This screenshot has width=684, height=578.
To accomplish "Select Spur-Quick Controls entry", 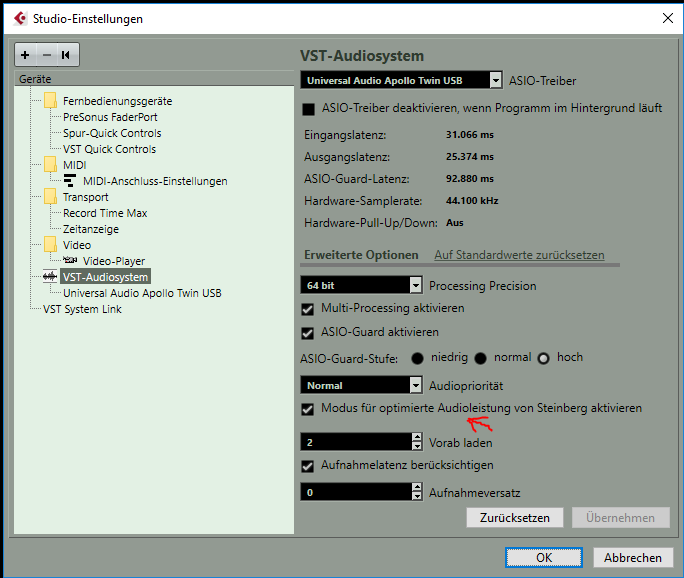I will click(112, 133).
